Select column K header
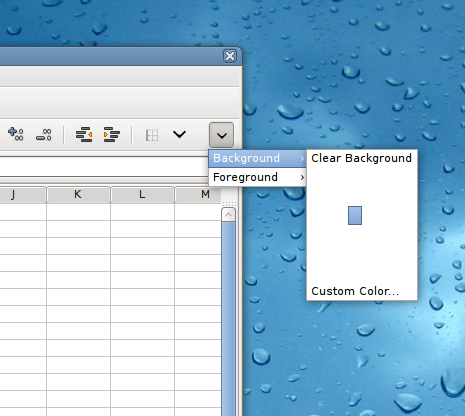465x416 pixels. pyautogui.click(x=78, y=195)
